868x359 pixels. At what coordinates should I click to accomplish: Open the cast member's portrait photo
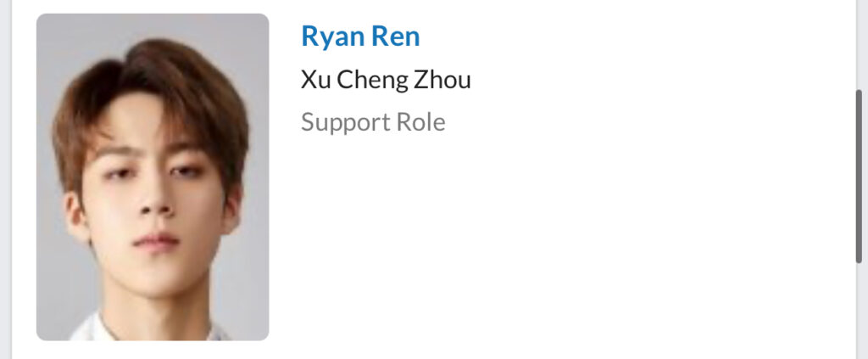[153, 177]
